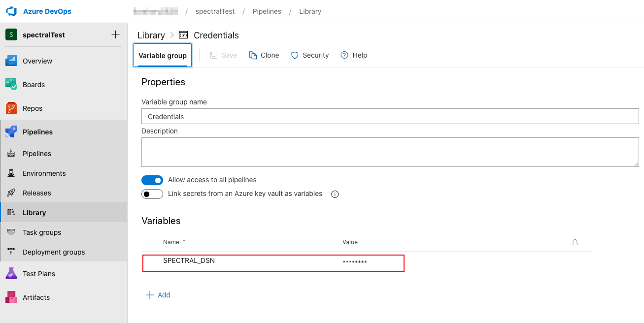Select the Variable group tab

(163, 55)
